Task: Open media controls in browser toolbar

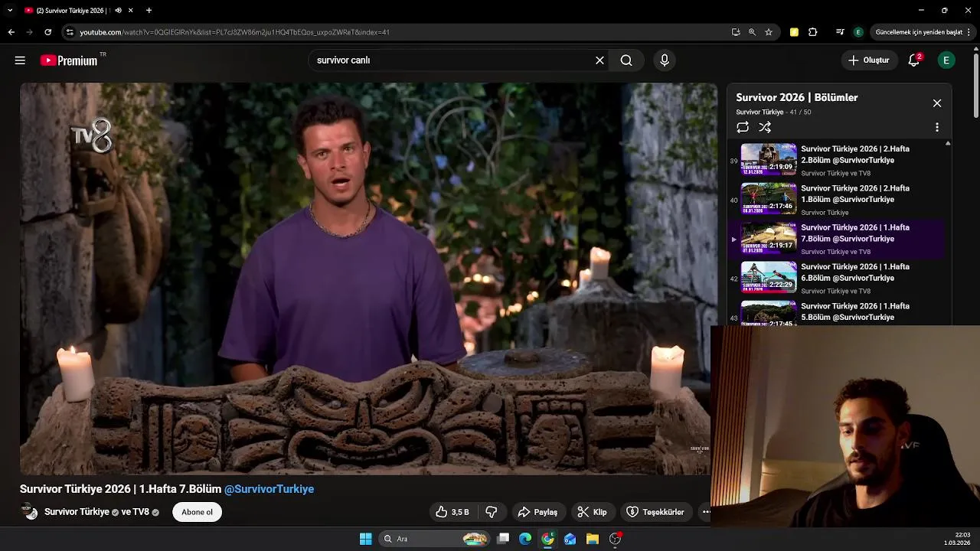Action: click(840, 32)
